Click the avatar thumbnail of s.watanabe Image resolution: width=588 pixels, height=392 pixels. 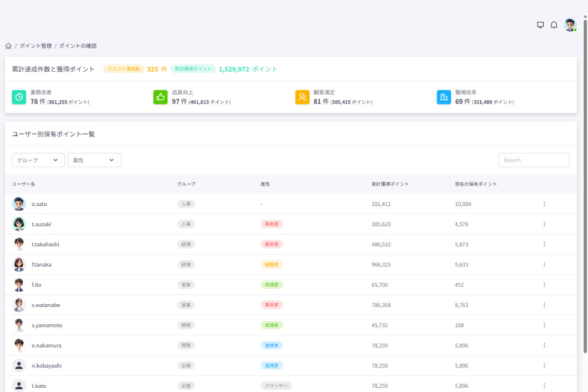point(19,305)
